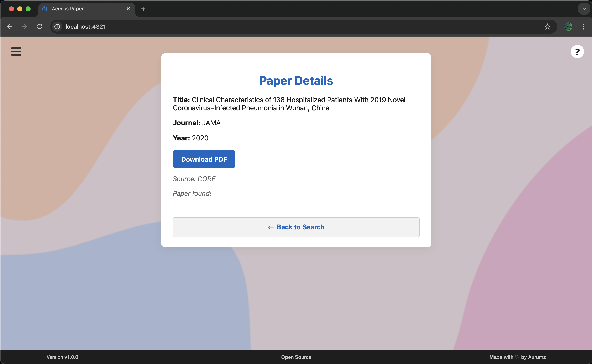
Task: Reload the page
Action: tap(39, 26)
